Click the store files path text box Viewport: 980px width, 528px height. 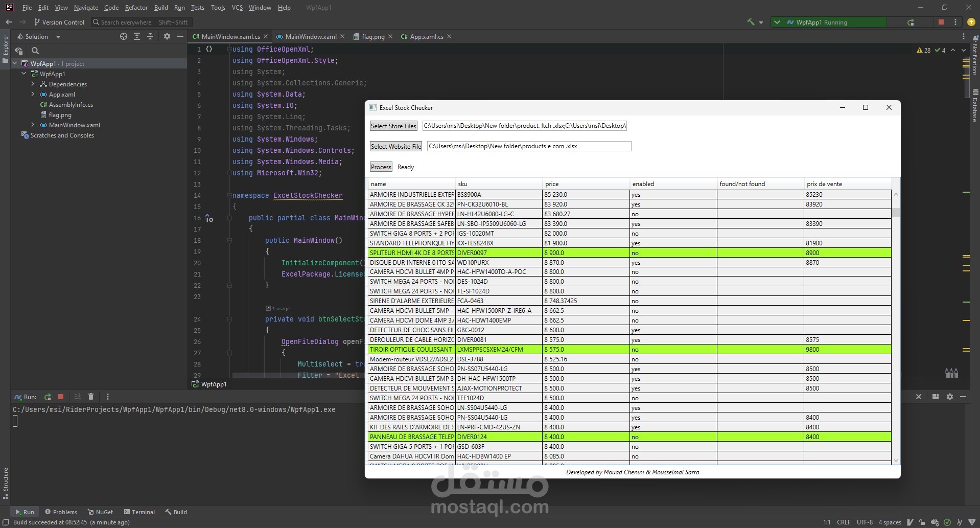(x=525, y=126)
